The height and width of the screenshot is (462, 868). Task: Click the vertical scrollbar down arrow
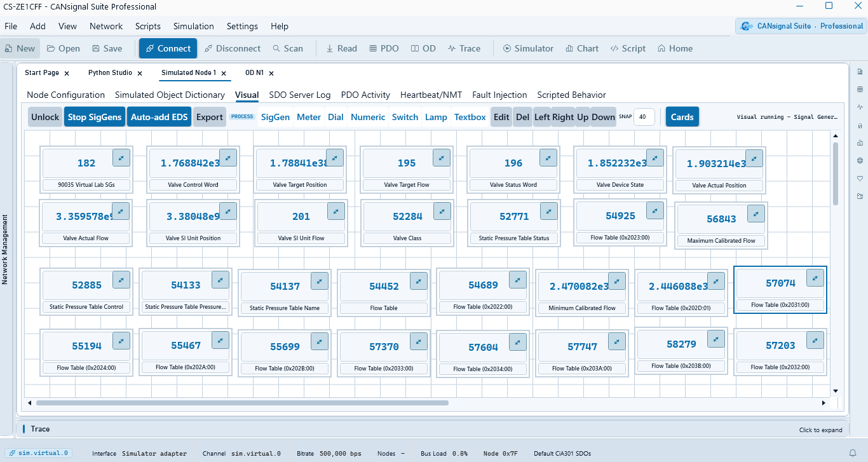coord(836,391)
